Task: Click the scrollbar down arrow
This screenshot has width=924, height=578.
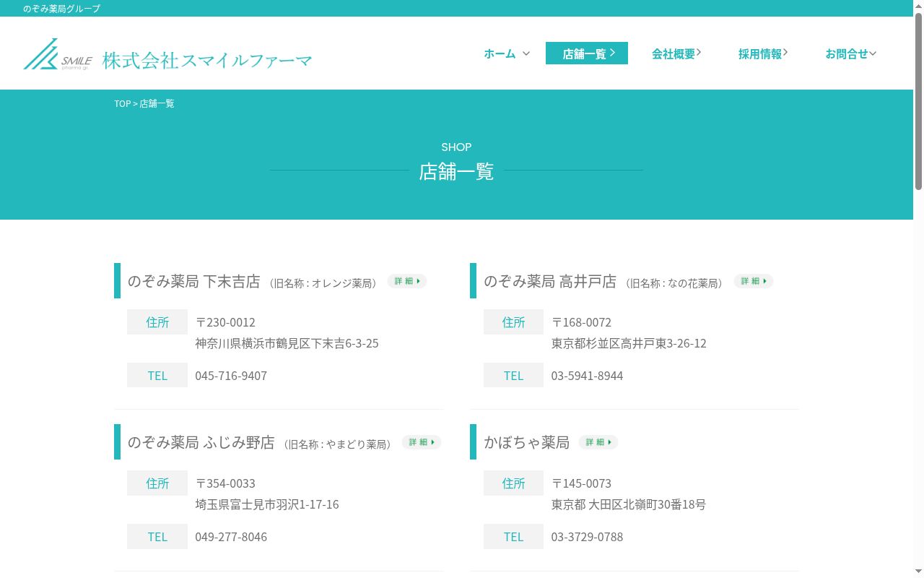Action: pos(918,572)
